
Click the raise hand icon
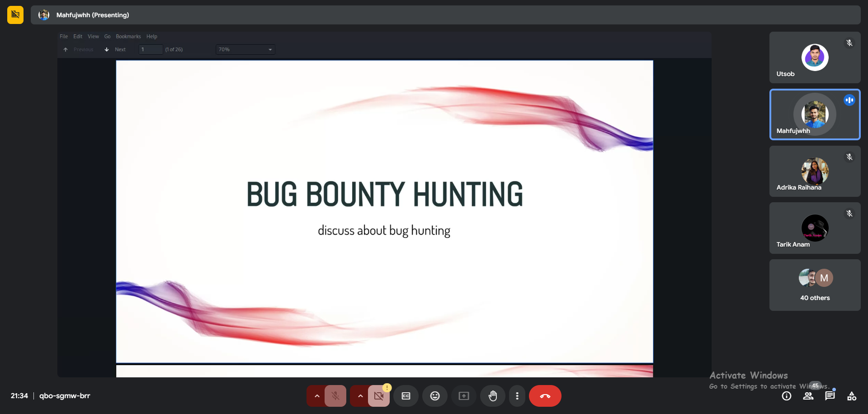click(x=492, y=396)
